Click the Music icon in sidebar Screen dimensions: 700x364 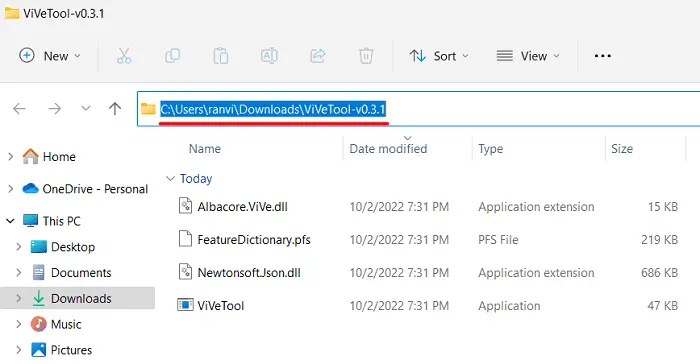38,324
